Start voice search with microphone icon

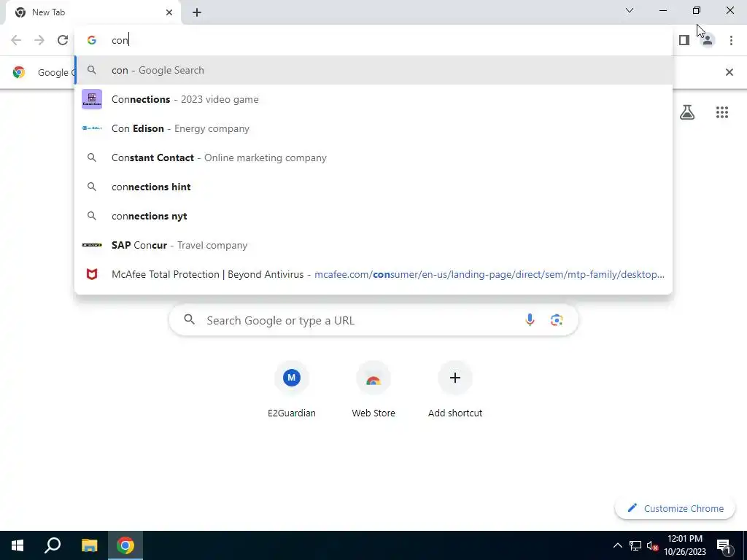(x=530, y=320)
